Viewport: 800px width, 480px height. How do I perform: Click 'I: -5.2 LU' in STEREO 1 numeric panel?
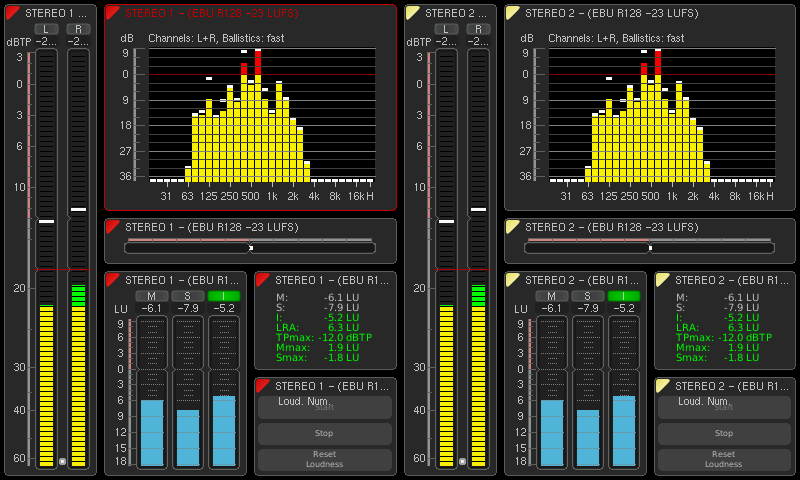coord(317,317)
